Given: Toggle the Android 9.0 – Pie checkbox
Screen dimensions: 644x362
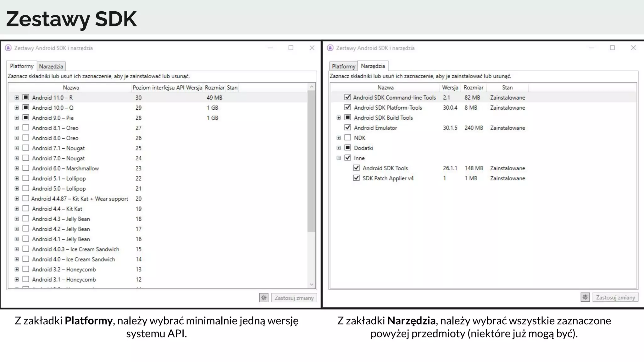Looking at the screenshot, I should click(x=26, y=117).
